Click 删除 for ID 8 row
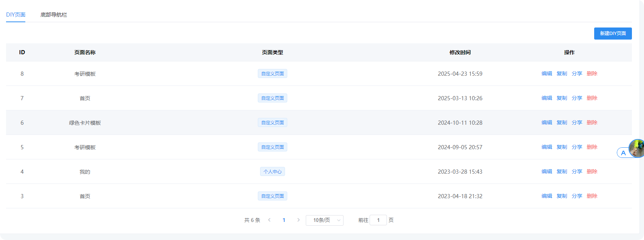The image size is (644, 240). (x=592, y=73)
